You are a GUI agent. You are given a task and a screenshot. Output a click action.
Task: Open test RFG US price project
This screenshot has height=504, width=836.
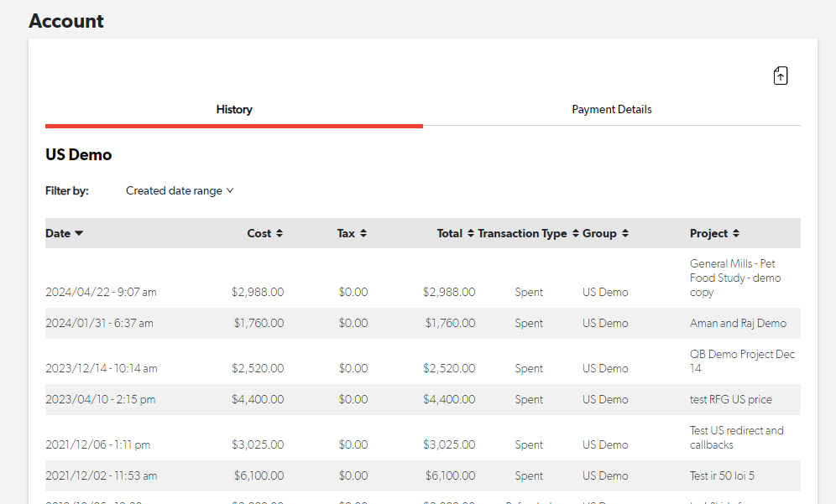pos(730,399)
